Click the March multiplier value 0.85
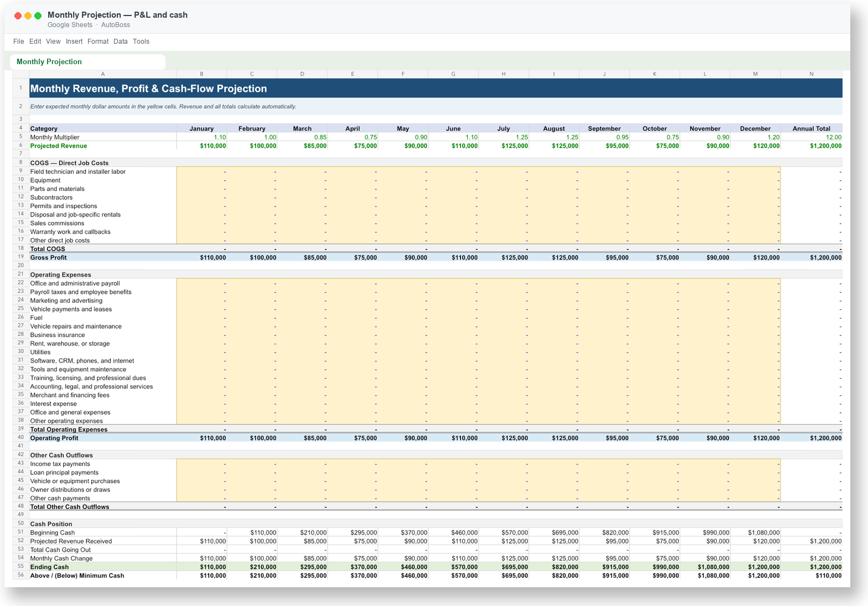Image resolution: width=868 pixels, height=606 pixels. [x=302, y=137]
